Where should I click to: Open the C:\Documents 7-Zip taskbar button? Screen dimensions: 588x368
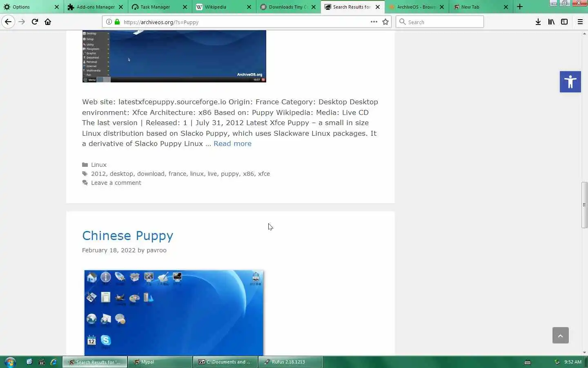pos(225,362)
